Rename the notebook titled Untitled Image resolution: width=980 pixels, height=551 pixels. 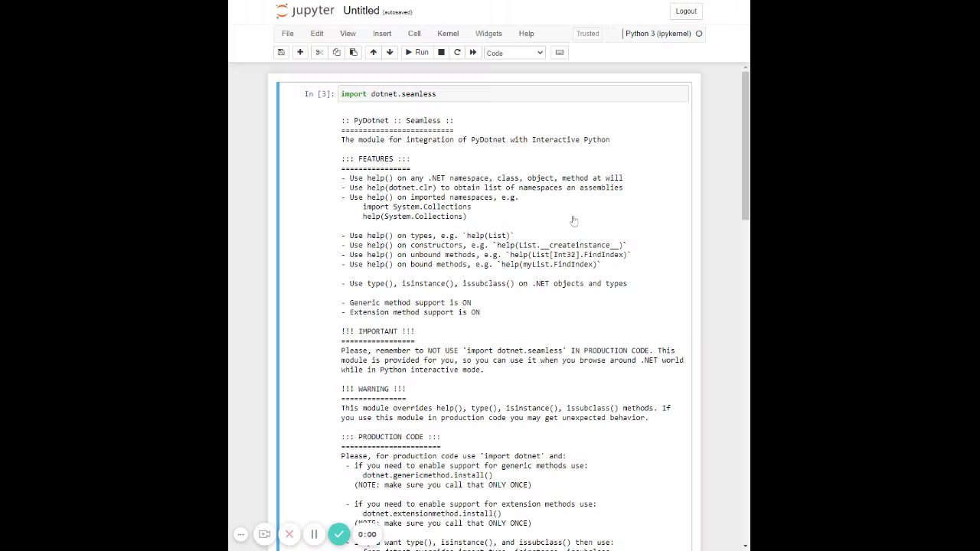coord(361,11)
